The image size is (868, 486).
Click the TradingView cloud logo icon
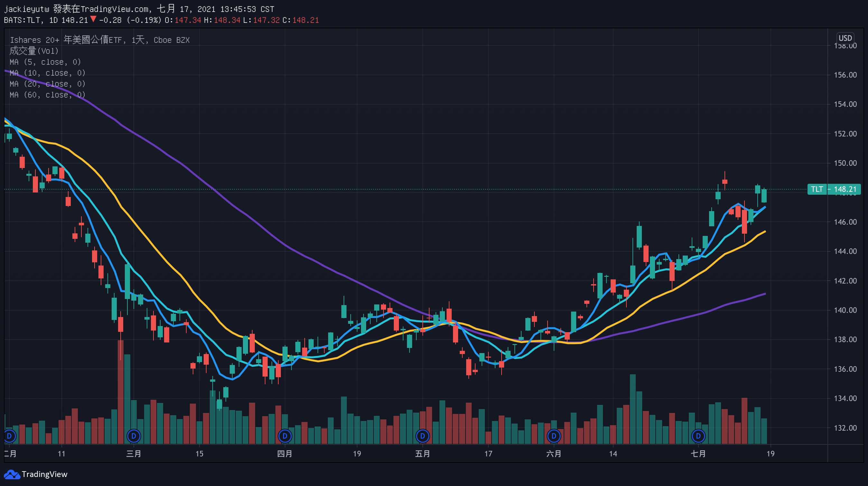point(12,474)
